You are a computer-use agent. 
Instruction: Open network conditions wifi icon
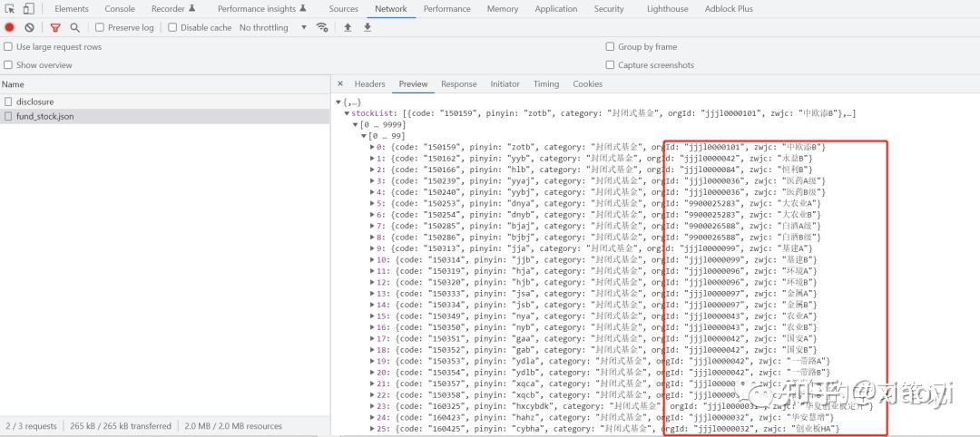(x=322, y=27)
